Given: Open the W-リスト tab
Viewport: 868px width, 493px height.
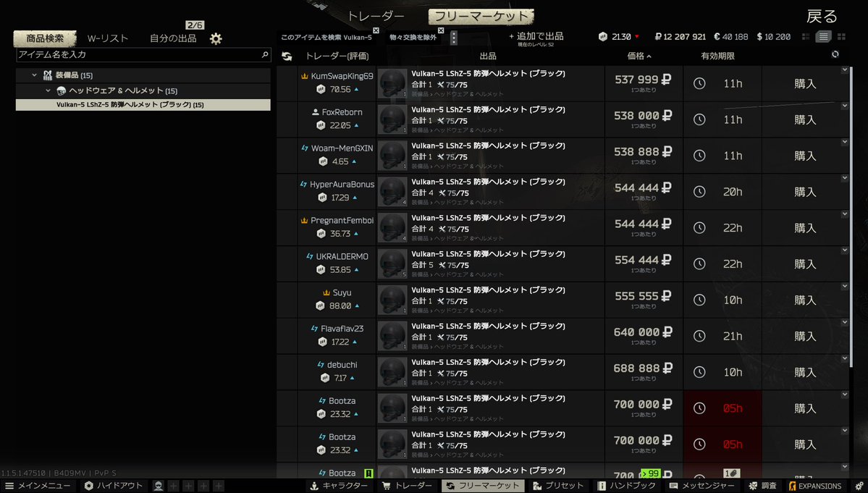Looking at the screenshot, I should 107,39.
